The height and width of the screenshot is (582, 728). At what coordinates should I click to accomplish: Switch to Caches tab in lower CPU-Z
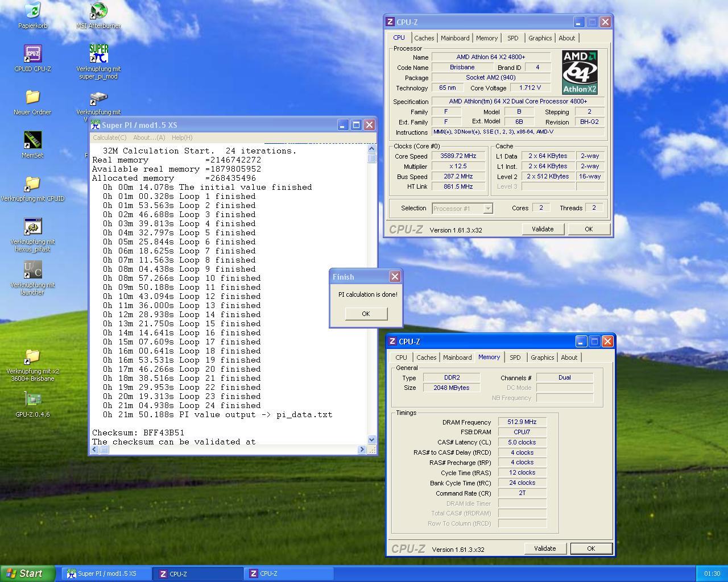click(x=427, y=357)
